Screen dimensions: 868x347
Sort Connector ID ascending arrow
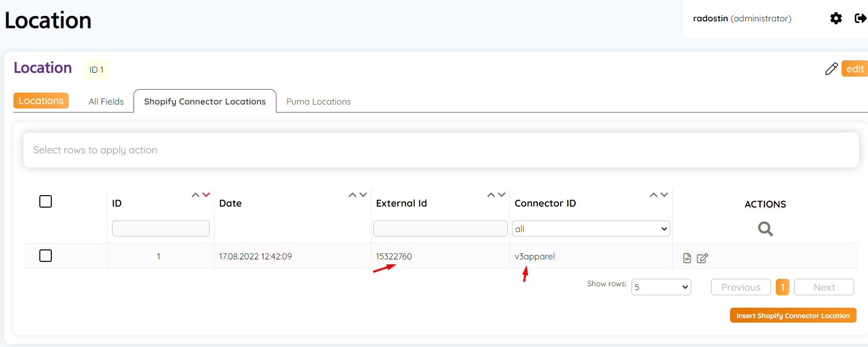coord(654,195)
